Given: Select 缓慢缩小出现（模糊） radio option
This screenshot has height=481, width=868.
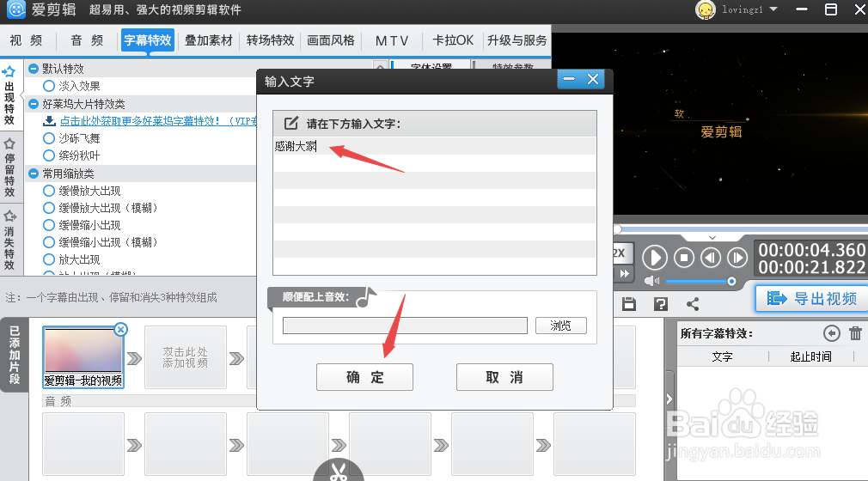Looking at the screenshot, I should pos(49,242).
